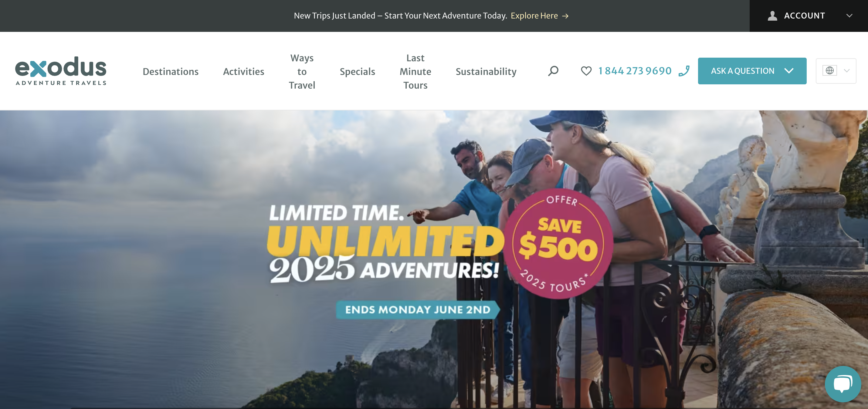This screenshot has width=868, height=409.
Task: Click the arrow after Explore Here
Action: (x=565, y=16)
